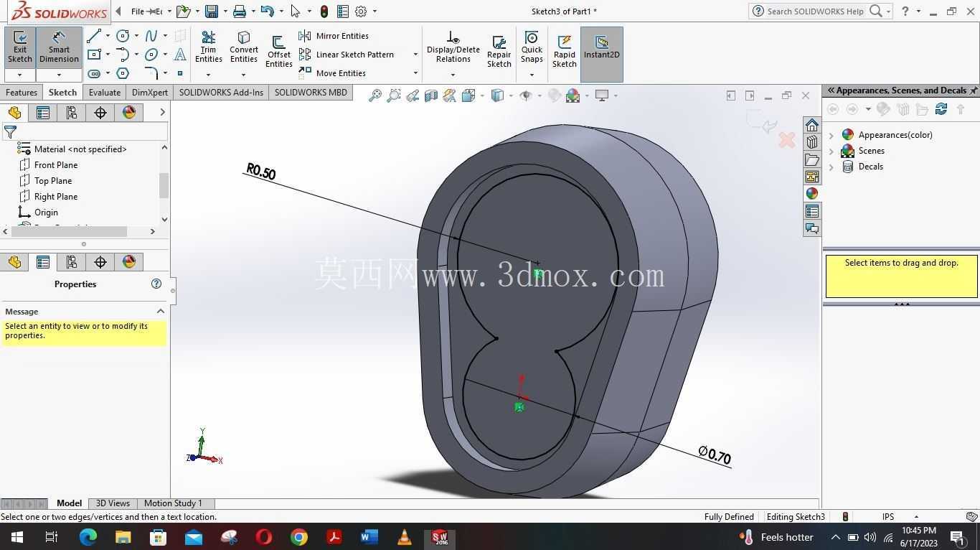The image size is (980, 550).
Task: Click the Exit Sketch button
Action: pyautogui.click(x=20, y=47)
